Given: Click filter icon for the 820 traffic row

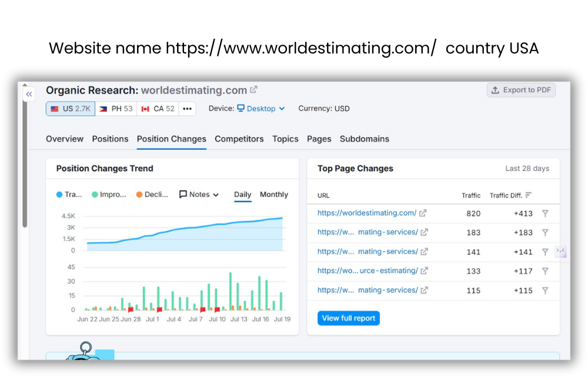Looking at the screenshot, I should [x=545, y=213].
